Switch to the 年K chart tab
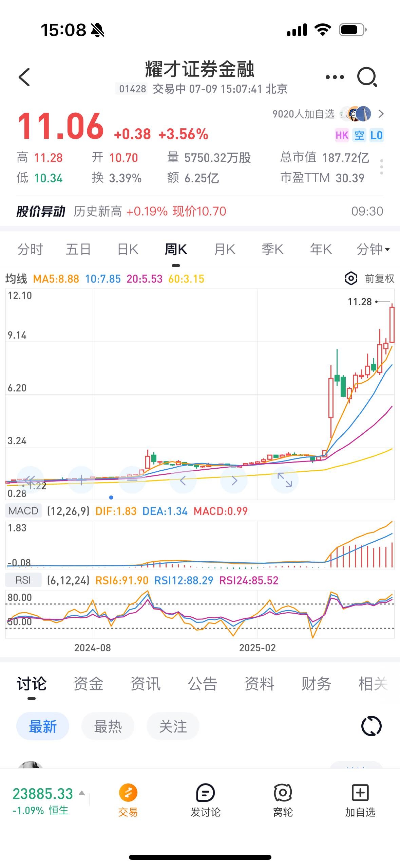This screenshot has width=400, height=868. 321,249
